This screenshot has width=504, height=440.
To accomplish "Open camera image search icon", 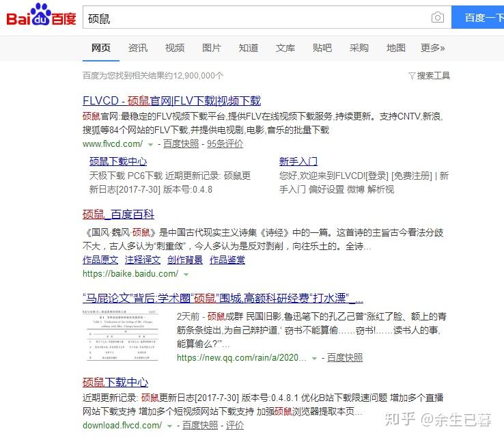I will [x=438, y=17].
